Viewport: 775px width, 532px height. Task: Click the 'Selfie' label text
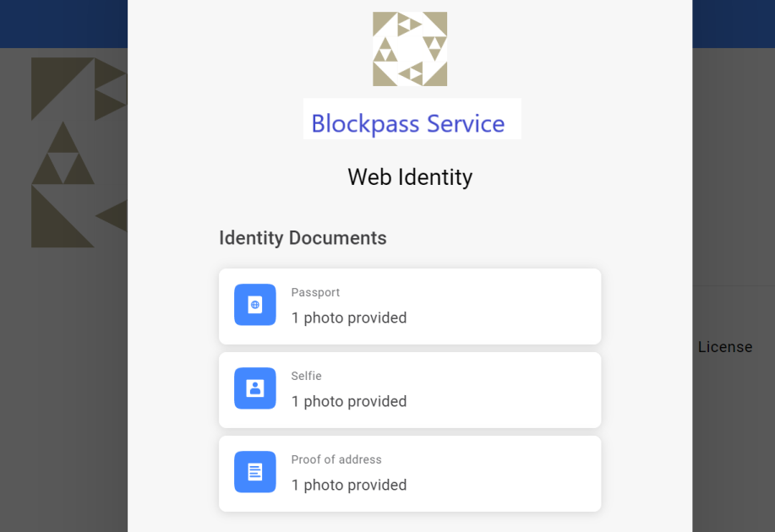[307, 376]
